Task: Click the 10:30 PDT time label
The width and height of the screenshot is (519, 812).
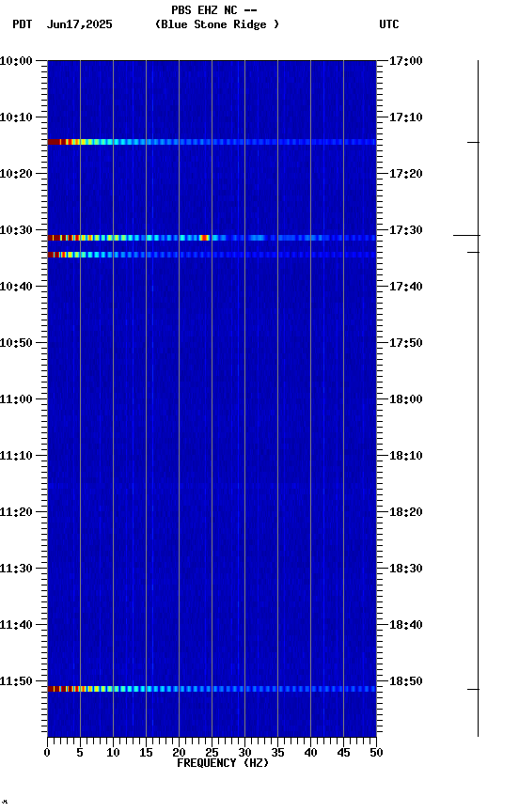Action: pos(16,230)
